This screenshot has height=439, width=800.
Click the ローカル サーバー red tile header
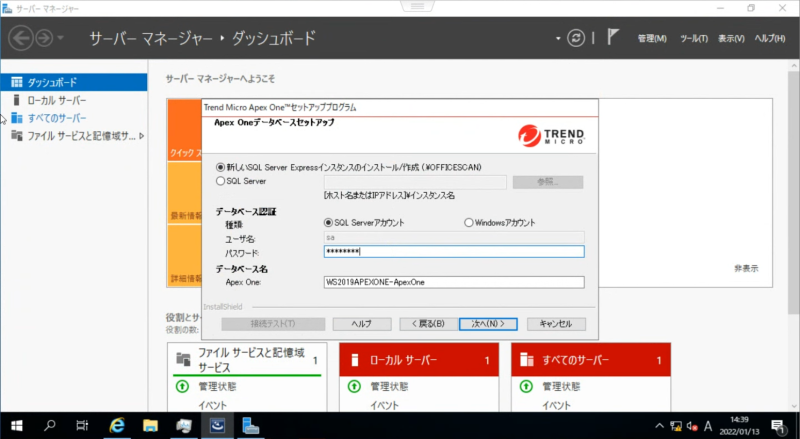click(x=419, y=360)
